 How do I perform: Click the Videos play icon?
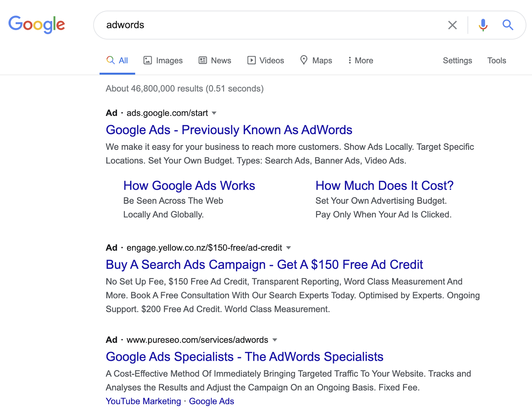(x=251, y=60)
